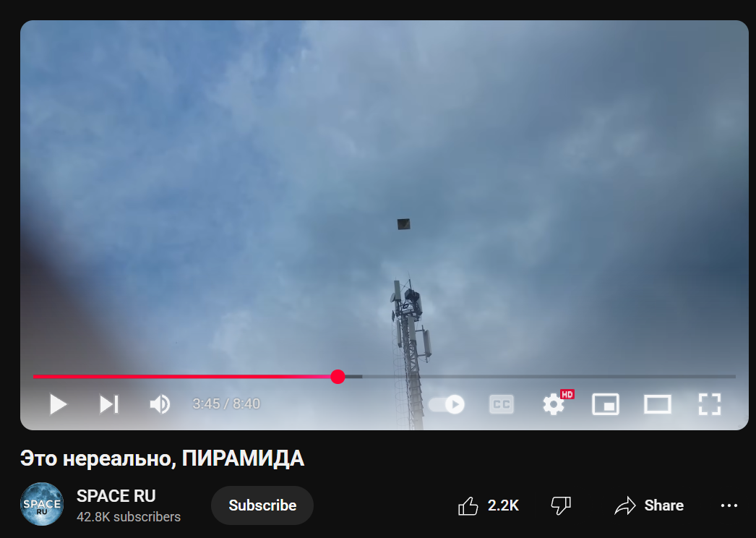Dislike the video with thumbs down
The image size is (756, 538).
[x=561, y=505]
